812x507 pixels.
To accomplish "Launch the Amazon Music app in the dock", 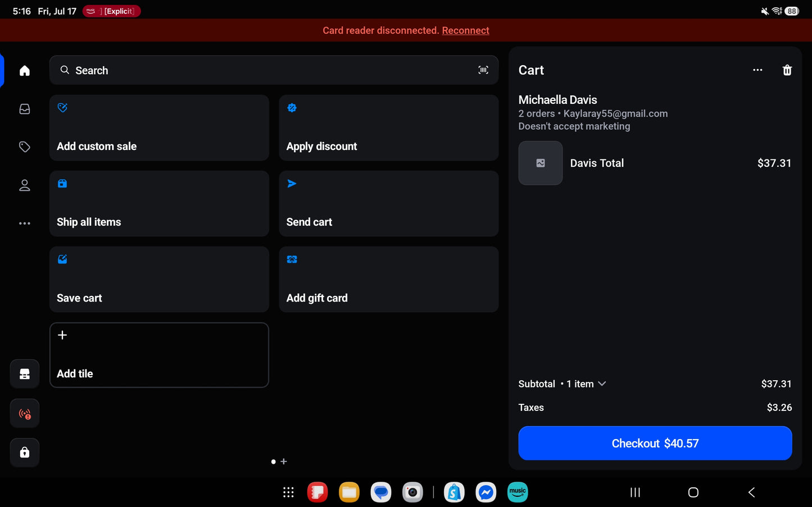I will [518, 492].
